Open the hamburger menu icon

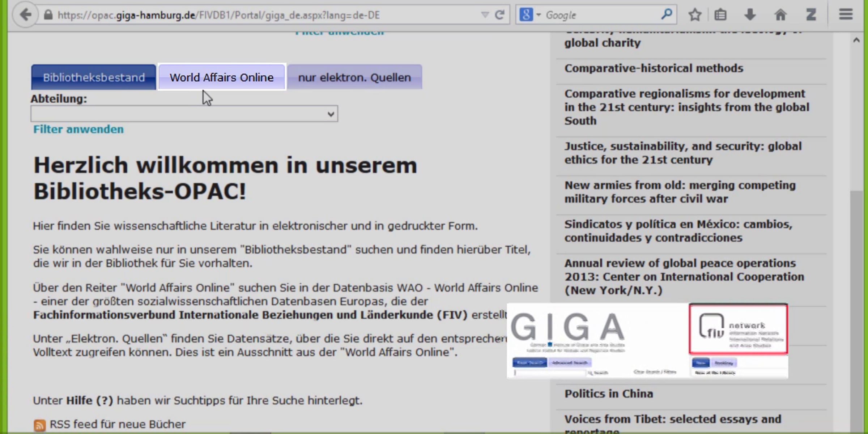point(846,15)
